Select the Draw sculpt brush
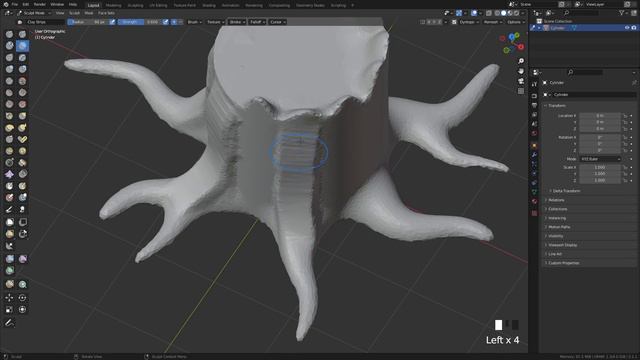 tap(9, 34)
